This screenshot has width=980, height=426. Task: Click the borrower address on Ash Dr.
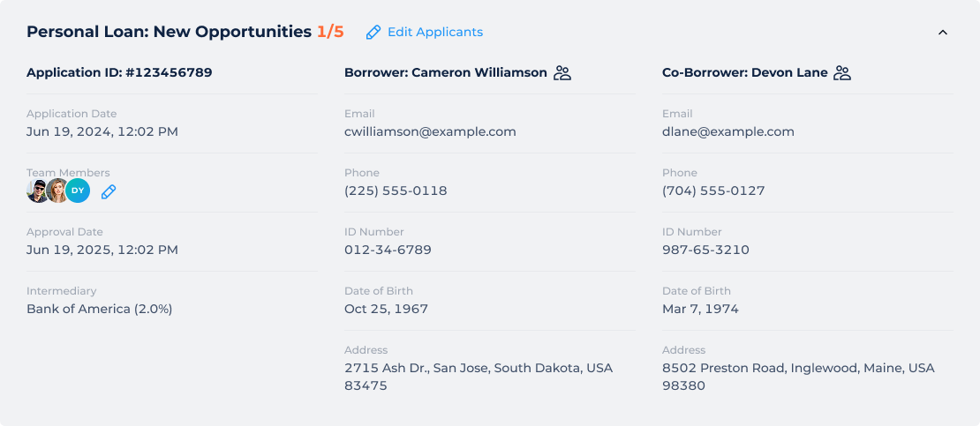[x=479, y=377]
